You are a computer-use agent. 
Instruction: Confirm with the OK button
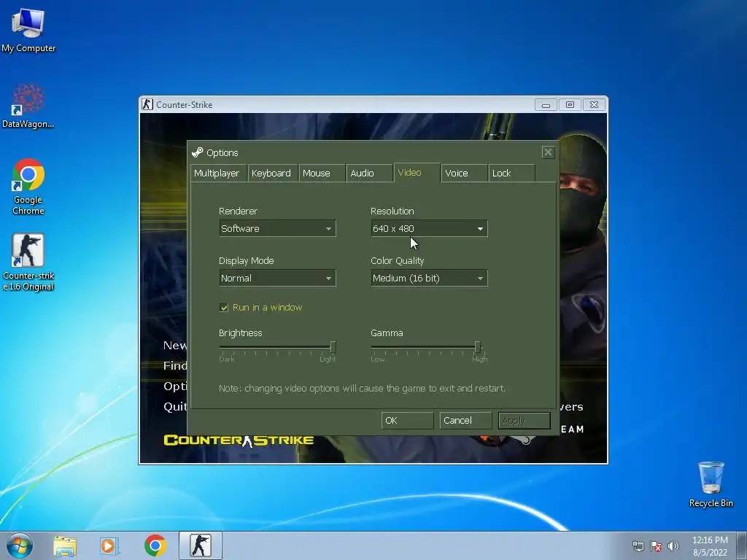(407, 421)
